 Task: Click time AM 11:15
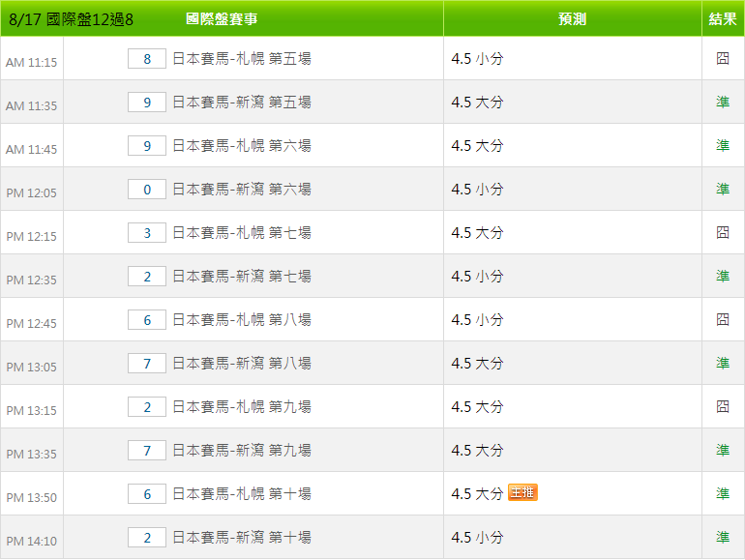31,63
